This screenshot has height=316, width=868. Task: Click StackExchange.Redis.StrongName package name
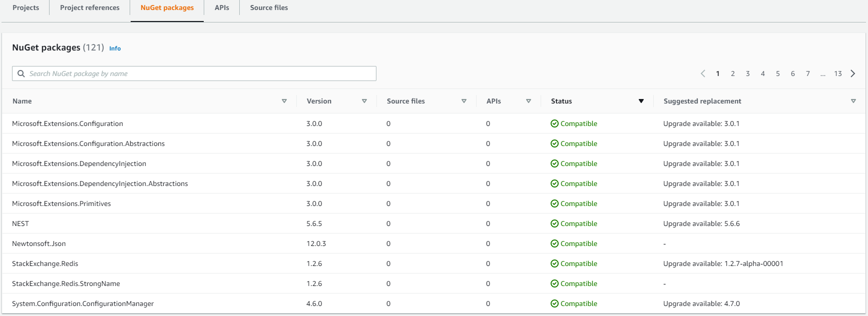click(x=66, y=283)
